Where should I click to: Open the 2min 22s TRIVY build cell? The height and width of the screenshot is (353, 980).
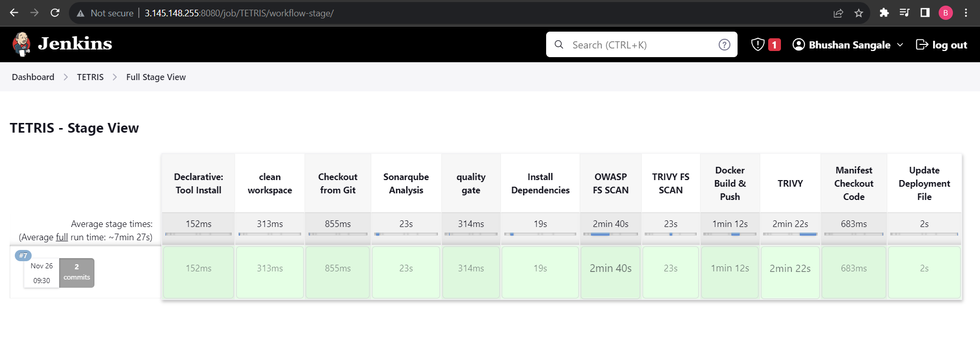coord(790,272)
